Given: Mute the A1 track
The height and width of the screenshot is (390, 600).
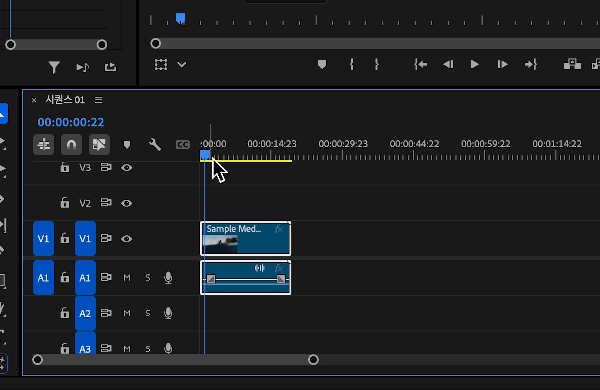Looking at the screenshot, I should pyautogui.click(x=127, y=277).
